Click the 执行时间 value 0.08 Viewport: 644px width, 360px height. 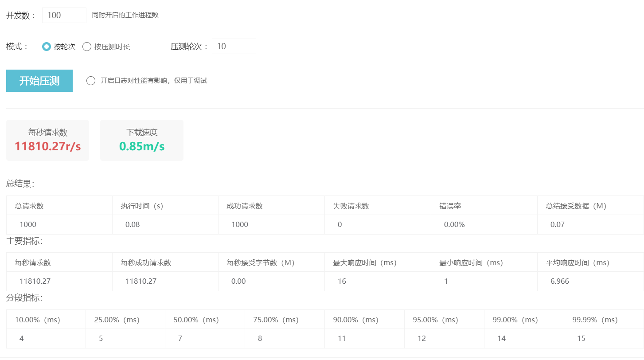tap(133, 224)
